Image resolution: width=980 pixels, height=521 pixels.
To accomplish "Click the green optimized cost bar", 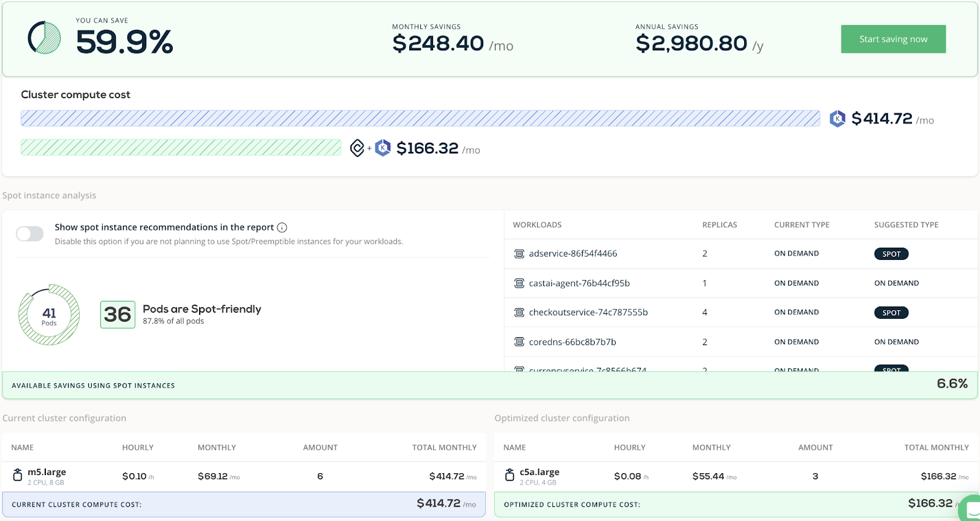I will coord(181,148).
